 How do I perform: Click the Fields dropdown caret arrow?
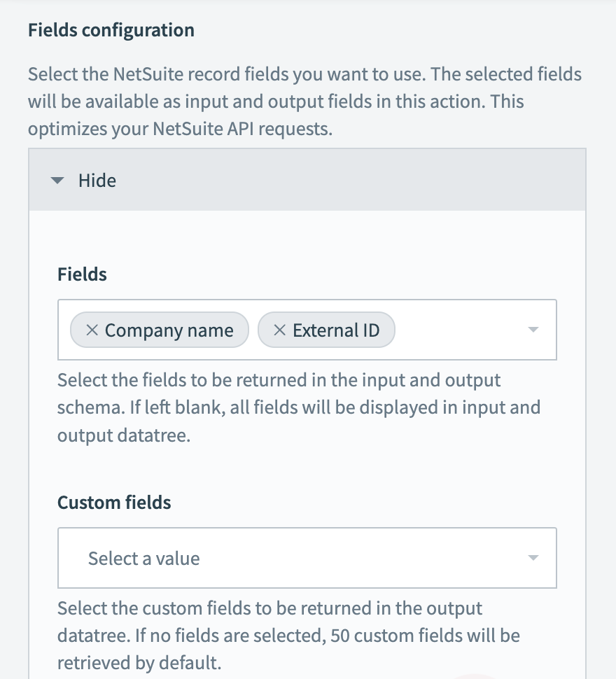(x=534, y=329)
